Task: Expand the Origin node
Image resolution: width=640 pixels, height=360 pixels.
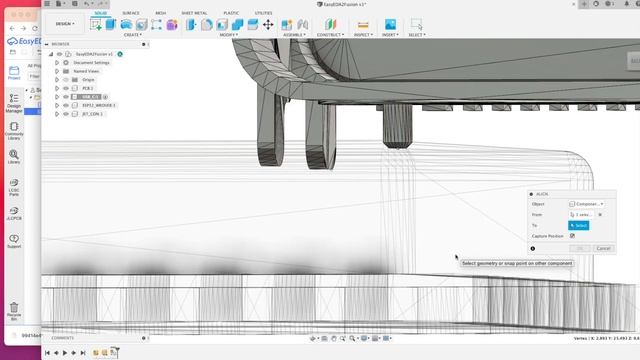Action: 57,80
